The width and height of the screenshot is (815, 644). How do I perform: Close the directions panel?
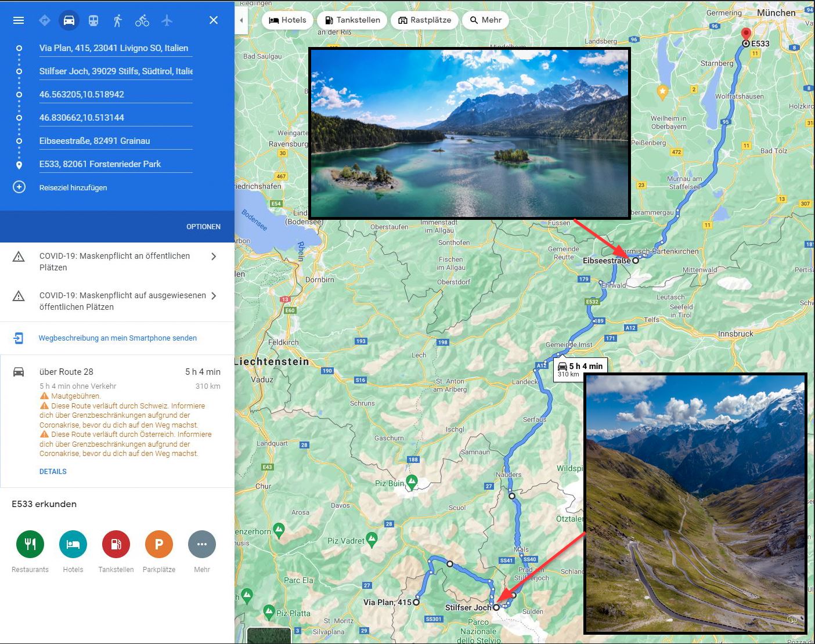(x=214, y=20)
